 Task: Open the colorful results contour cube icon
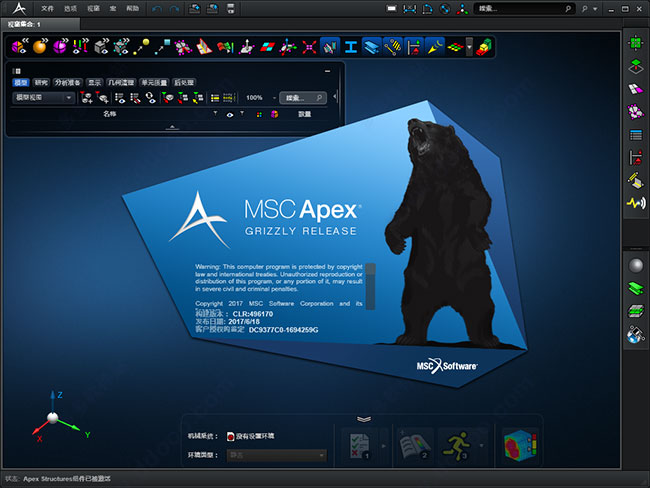(x=520, y=446)
